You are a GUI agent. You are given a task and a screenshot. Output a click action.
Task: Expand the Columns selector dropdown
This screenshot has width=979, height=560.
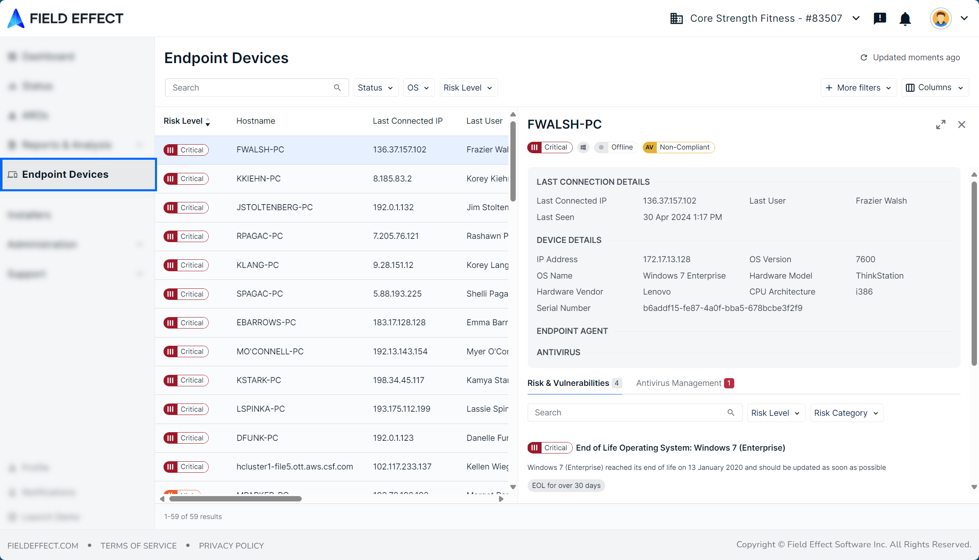pos(935,88)
